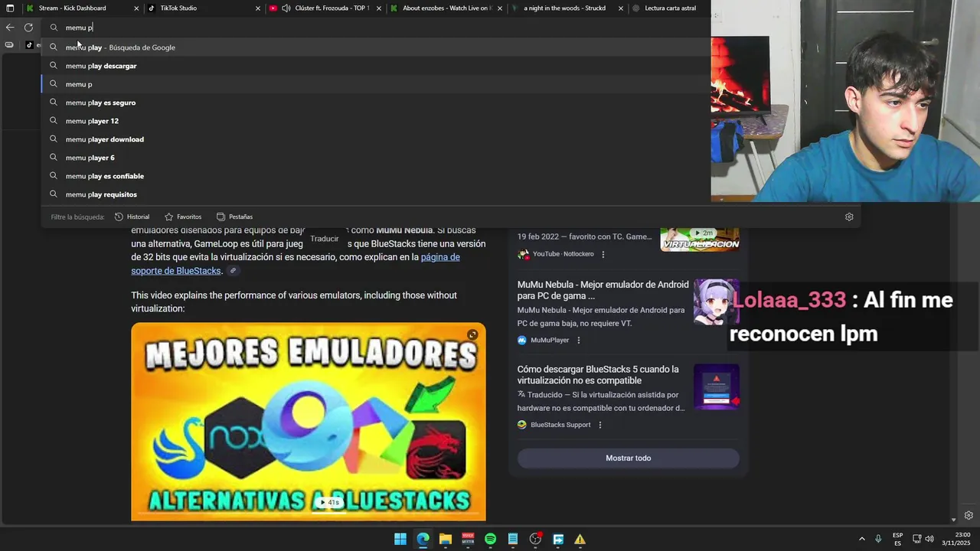Open the Notepad app in the taskbar

[513, 539]
